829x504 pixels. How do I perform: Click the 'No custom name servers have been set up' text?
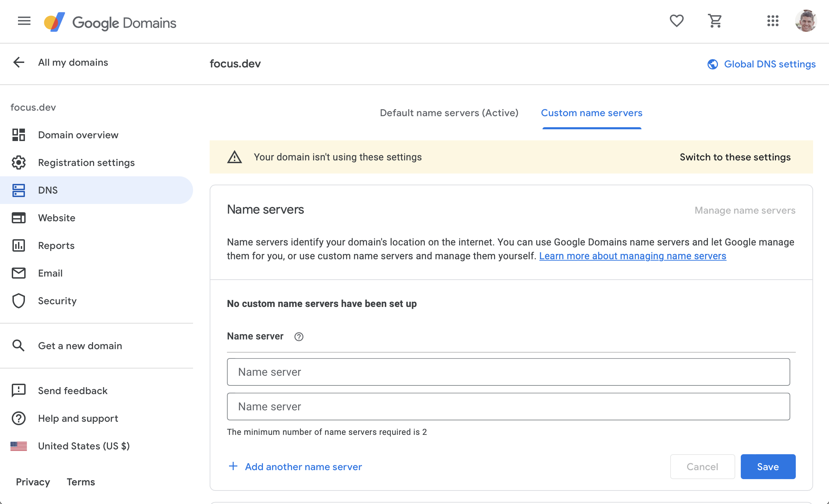click(322, 304)
